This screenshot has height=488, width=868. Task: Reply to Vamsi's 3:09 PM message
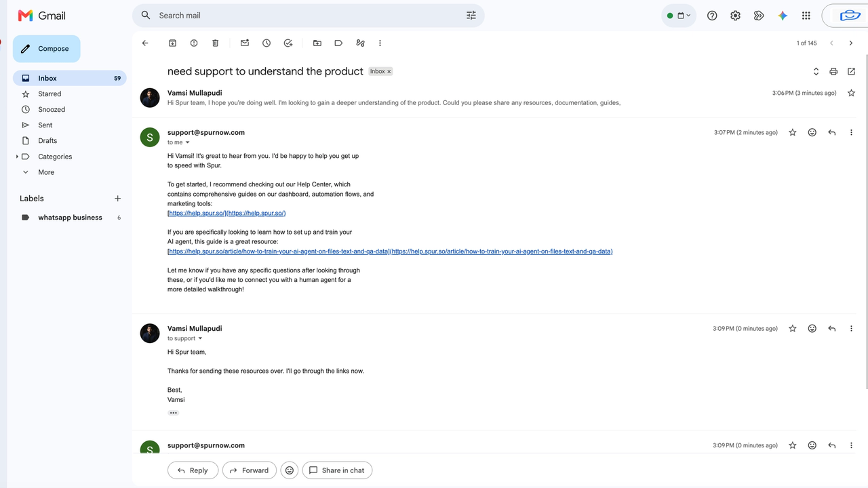tap(832, 328)
